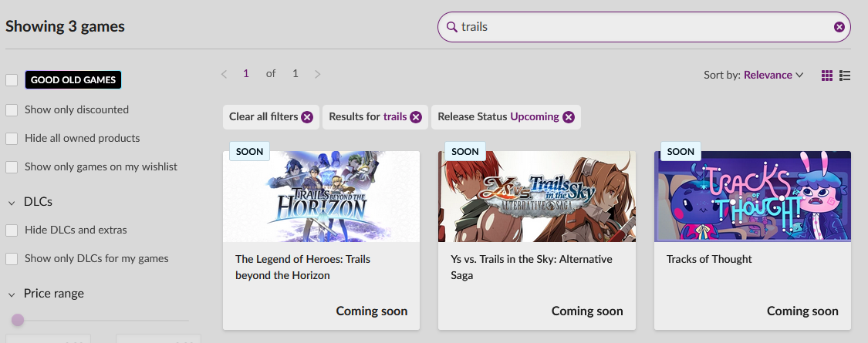Remove all filters via the Clear all filters chip
The height and width of the screenshot is (343, 868).
272,116
